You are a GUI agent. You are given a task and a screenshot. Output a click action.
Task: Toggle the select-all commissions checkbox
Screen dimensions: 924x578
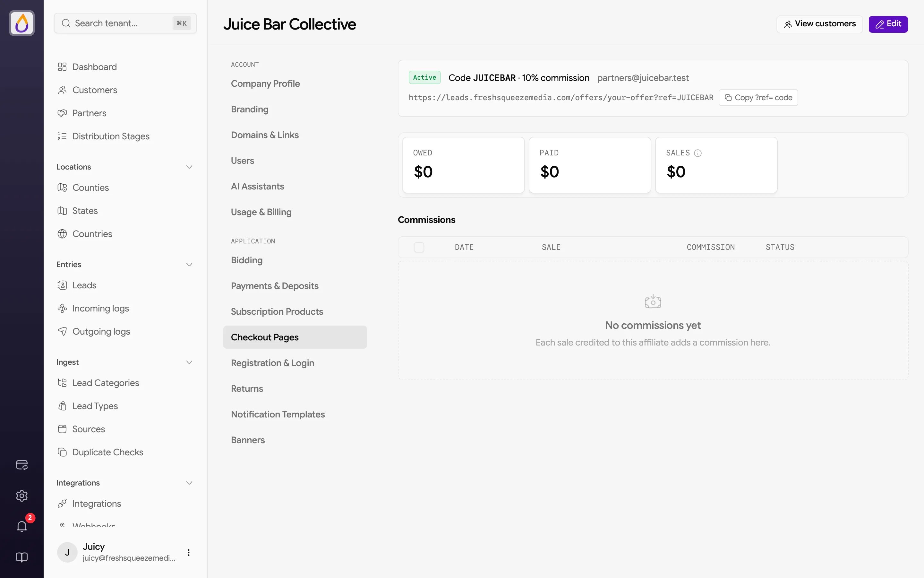[419, 247]
